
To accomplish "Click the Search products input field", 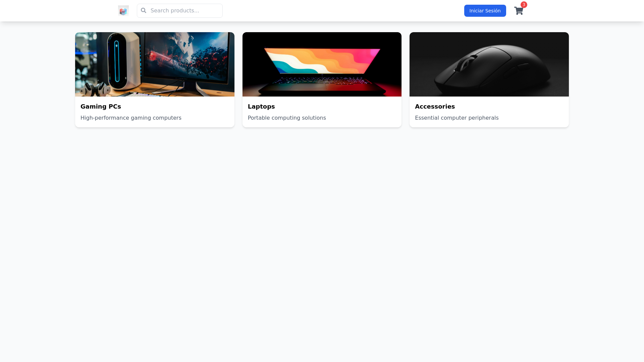I will [x=184, y=10].
